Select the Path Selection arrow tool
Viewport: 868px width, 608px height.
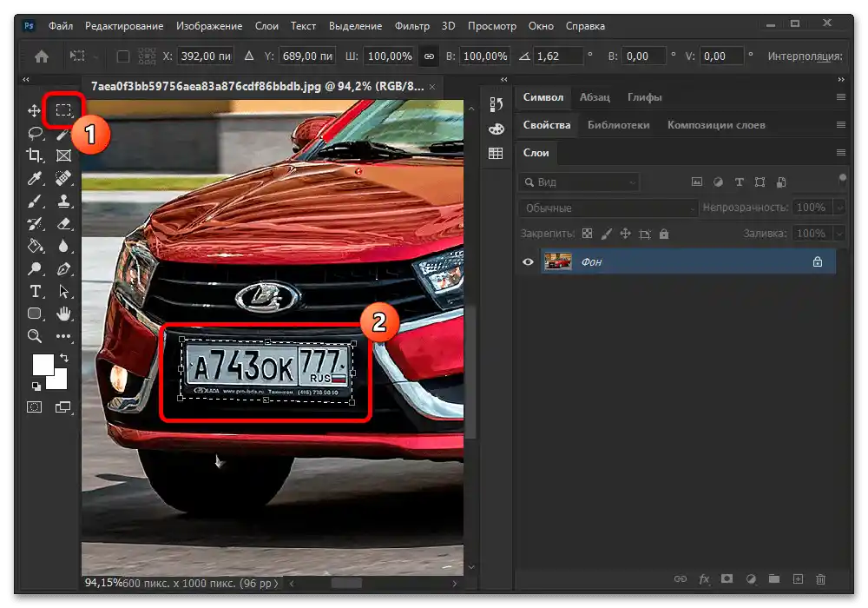pyautogui.click(x=63, y=291)
